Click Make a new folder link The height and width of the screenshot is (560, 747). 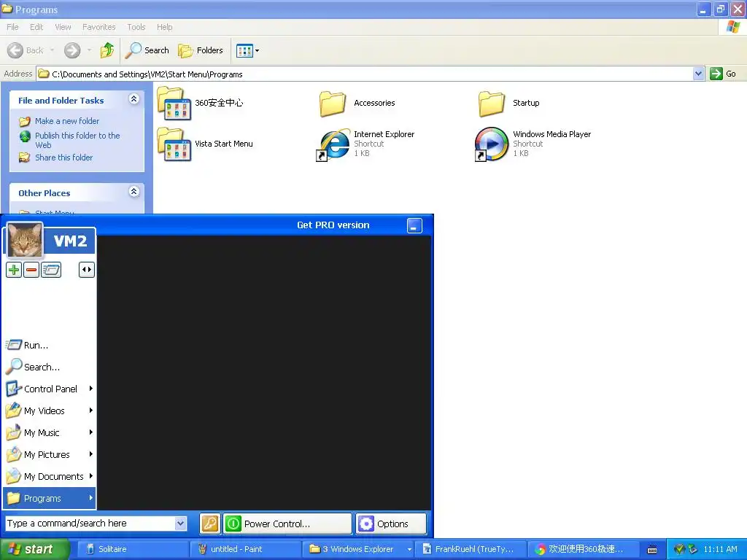point(67,121)
